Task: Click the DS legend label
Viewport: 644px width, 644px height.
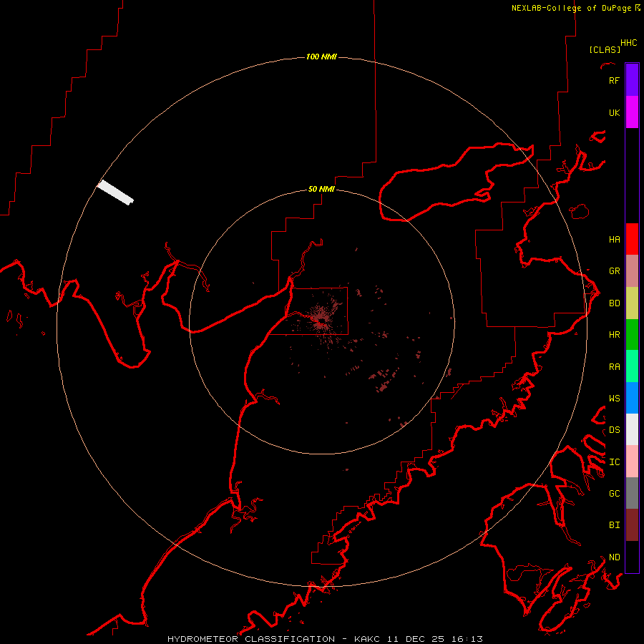Action: [614, 430]
